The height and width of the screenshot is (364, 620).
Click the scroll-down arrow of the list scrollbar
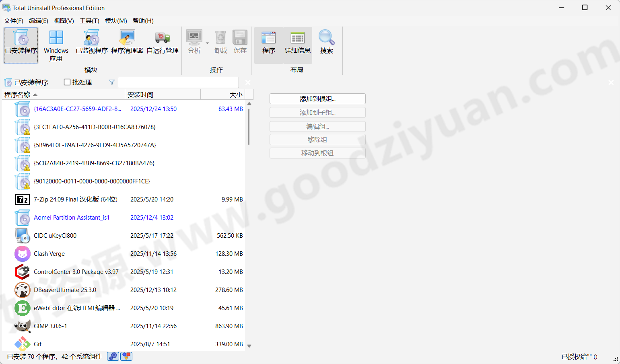[x=249, y=345]
